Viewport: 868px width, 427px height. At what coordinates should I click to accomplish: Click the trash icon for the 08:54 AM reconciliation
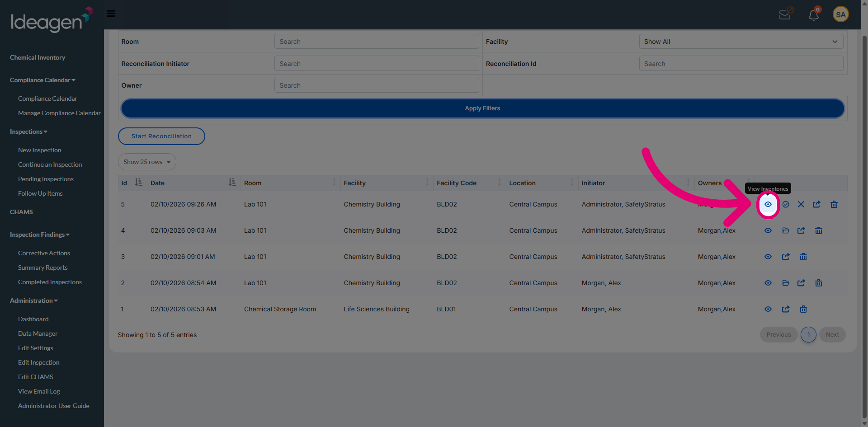pyautogui.click(x=819, y=283)
